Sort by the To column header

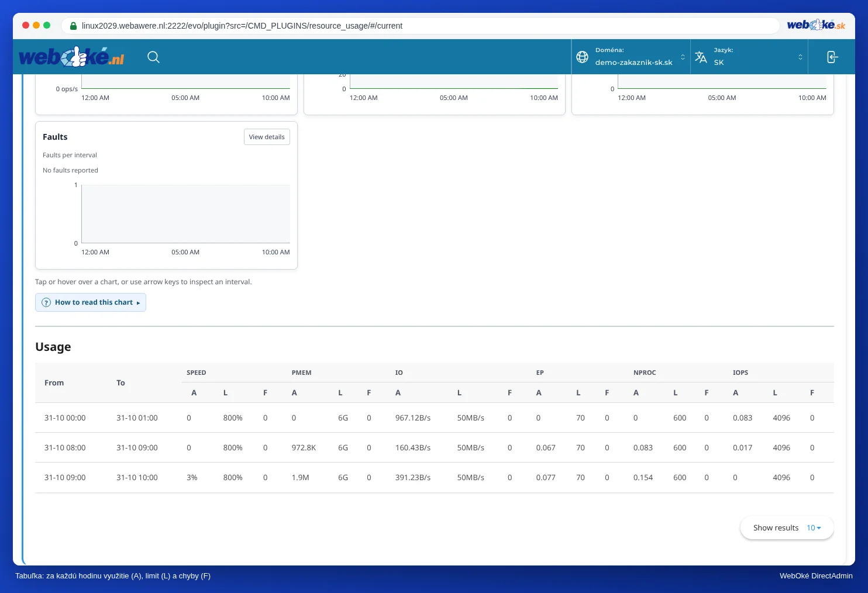point(120,382)
